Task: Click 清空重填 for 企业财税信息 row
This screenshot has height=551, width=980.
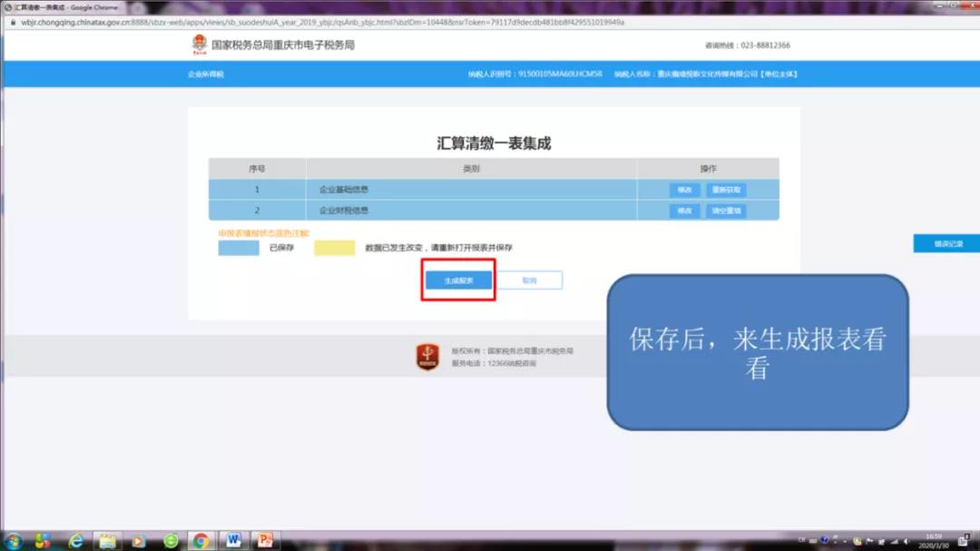Action: (726, 212)
